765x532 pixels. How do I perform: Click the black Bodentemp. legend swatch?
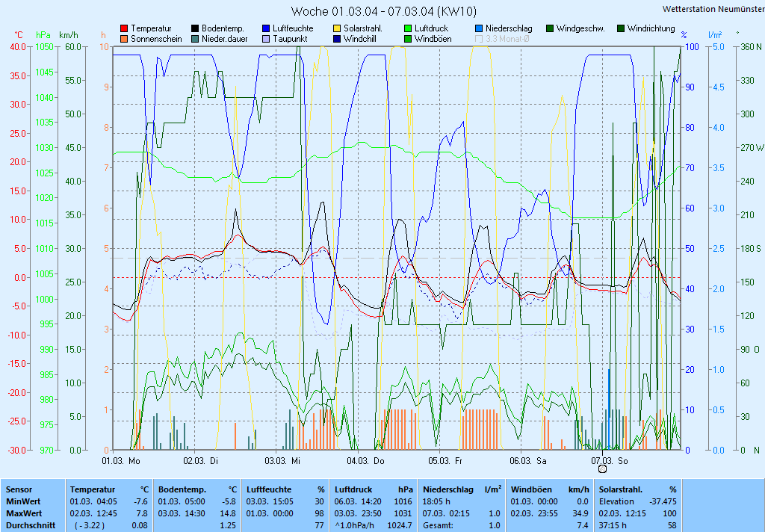click(195, 29)
